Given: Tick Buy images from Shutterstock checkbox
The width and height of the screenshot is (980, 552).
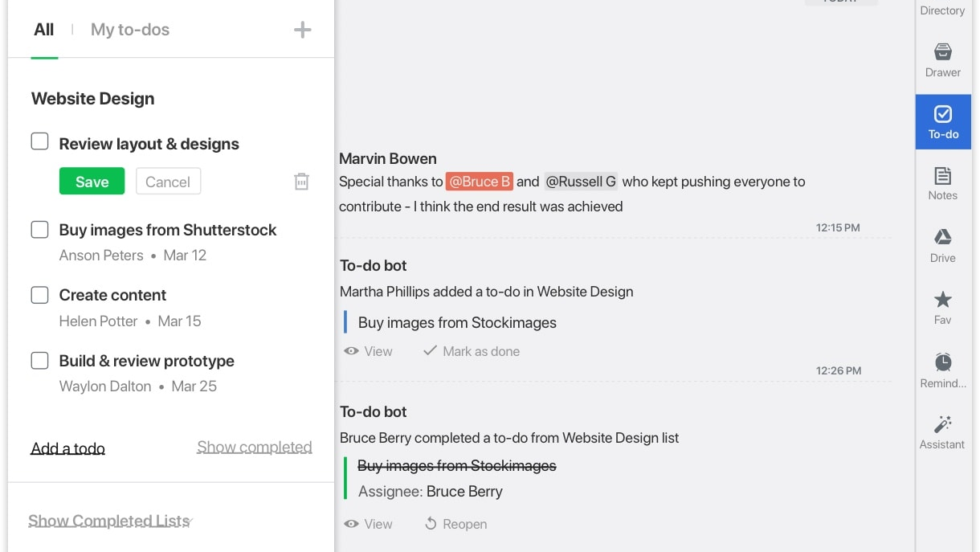Looking at the screenshot, I should pos(39,230).
